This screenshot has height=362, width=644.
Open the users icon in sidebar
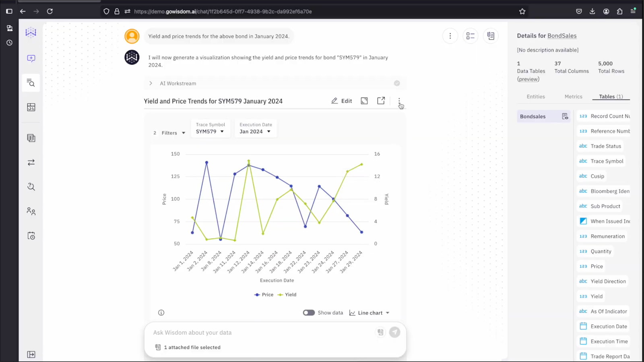(x=31, y=211)
